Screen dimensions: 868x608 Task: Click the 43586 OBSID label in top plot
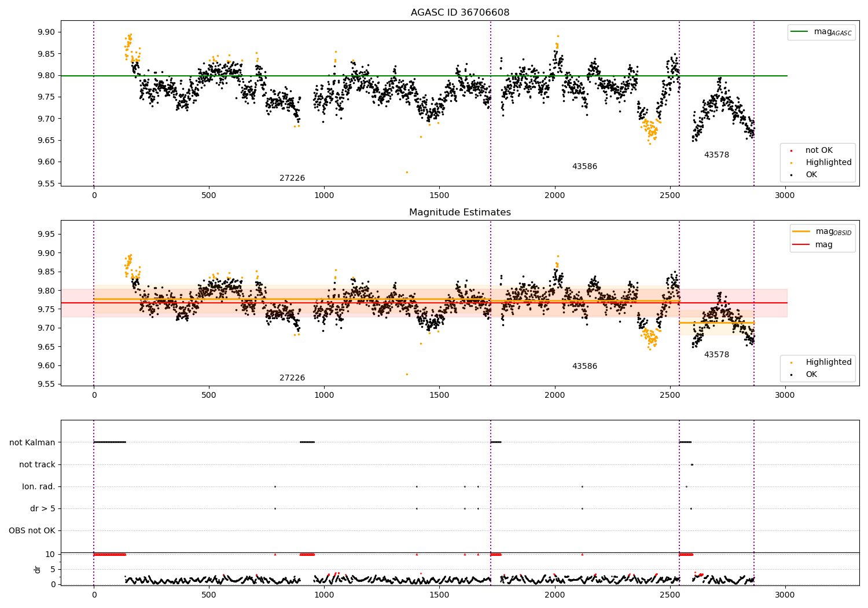pyautogui.click(x=584, y=167)
